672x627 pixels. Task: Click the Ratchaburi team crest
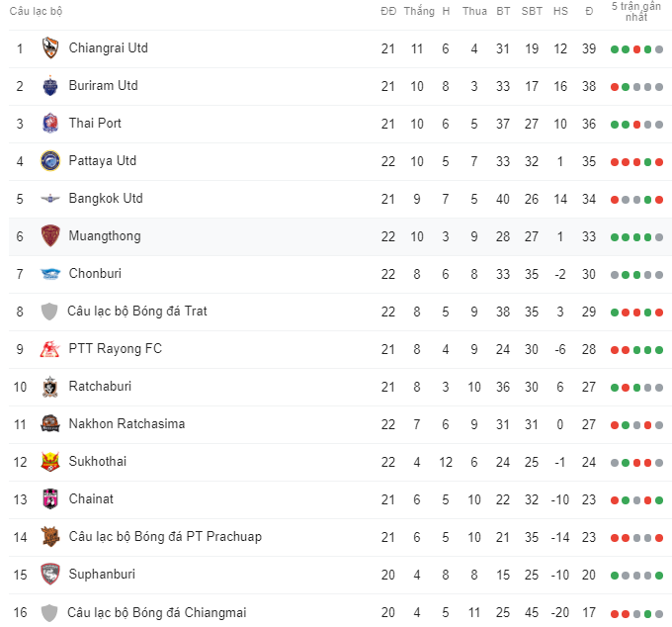[x=50, y=386]
